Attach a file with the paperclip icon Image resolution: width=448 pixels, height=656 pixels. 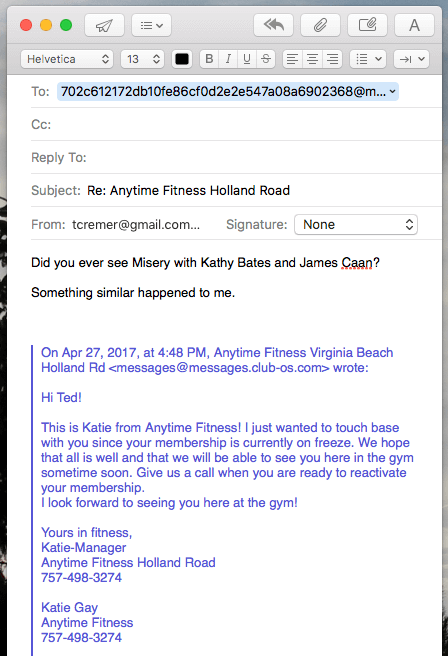(320, 26)
